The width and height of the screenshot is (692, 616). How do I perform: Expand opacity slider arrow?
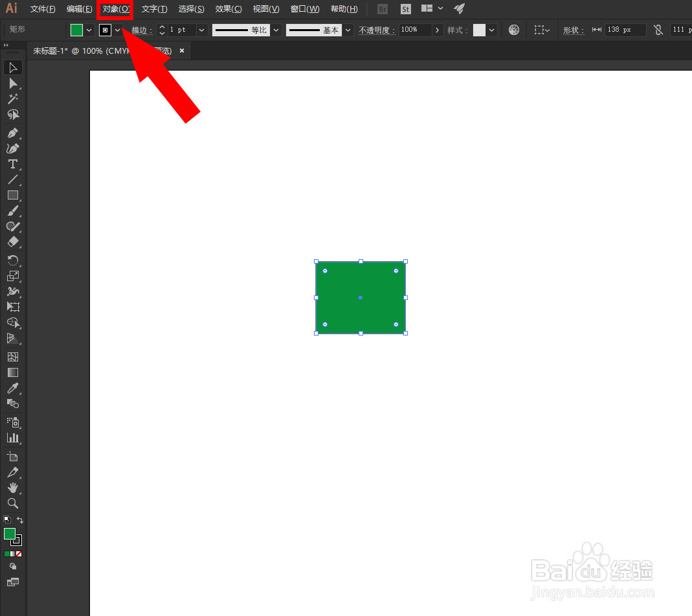click(x=438, y=30)
